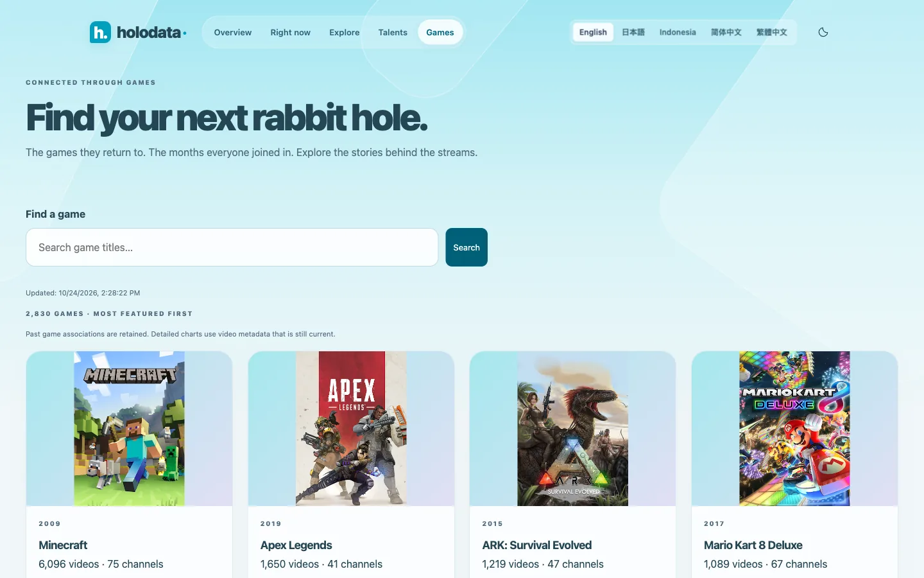
Task: Open the Minecraft cover thumbnail
Action: (129, 428)
